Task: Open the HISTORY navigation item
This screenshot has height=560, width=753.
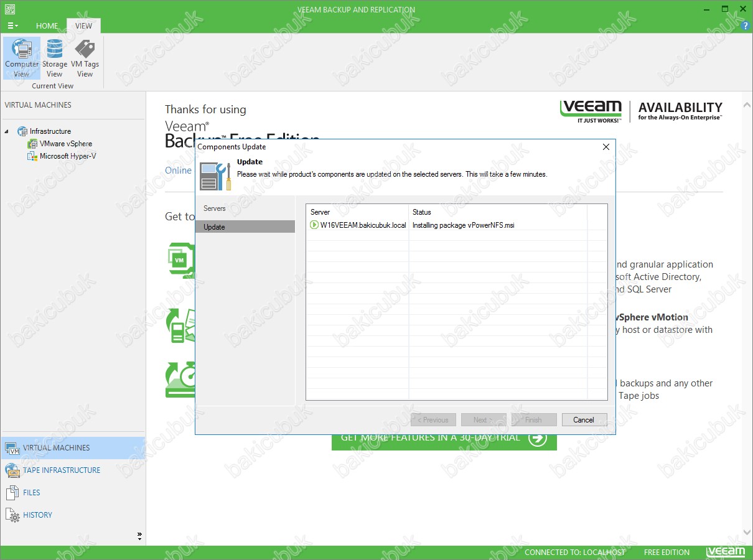Action: 73,515
